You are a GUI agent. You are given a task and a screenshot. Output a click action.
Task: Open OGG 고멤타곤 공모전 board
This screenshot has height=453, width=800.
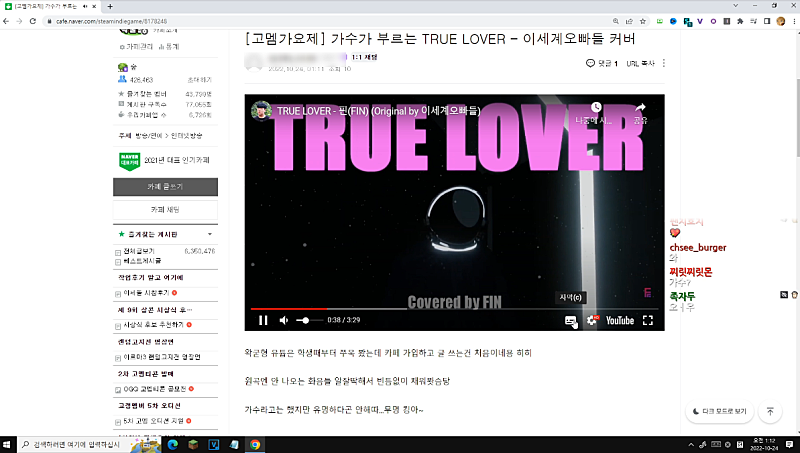155,389
